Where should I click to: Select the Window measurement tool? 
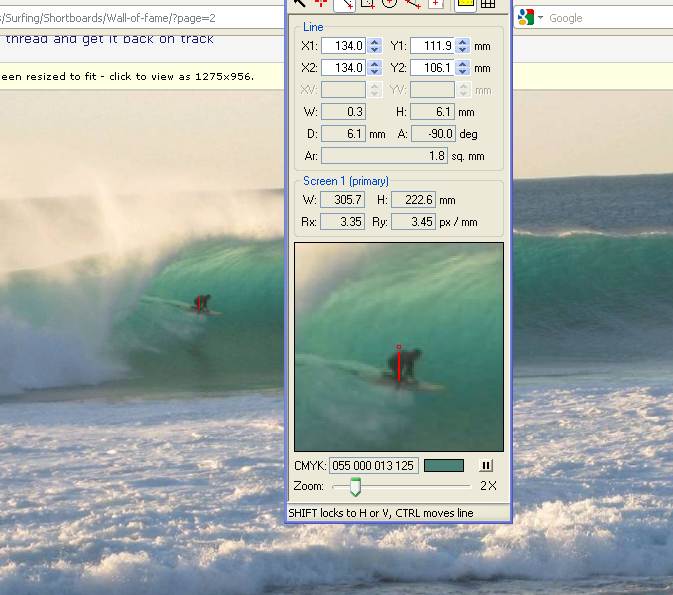click(435, 4)
